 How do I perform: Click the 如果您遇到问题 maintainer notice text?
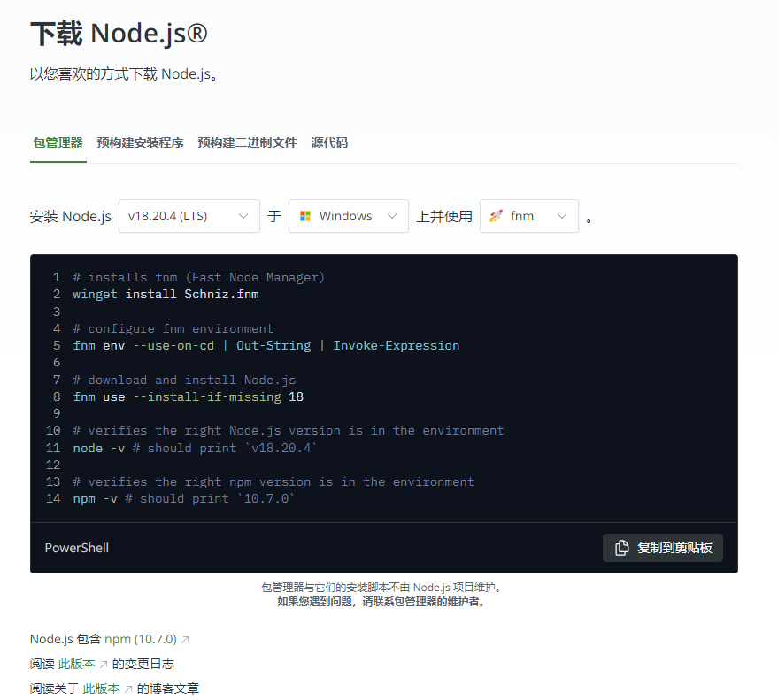pos(381,602)
